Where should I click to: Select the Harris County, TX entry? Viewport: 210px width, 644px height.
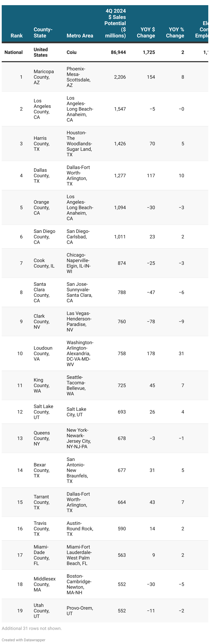(42, 144)
